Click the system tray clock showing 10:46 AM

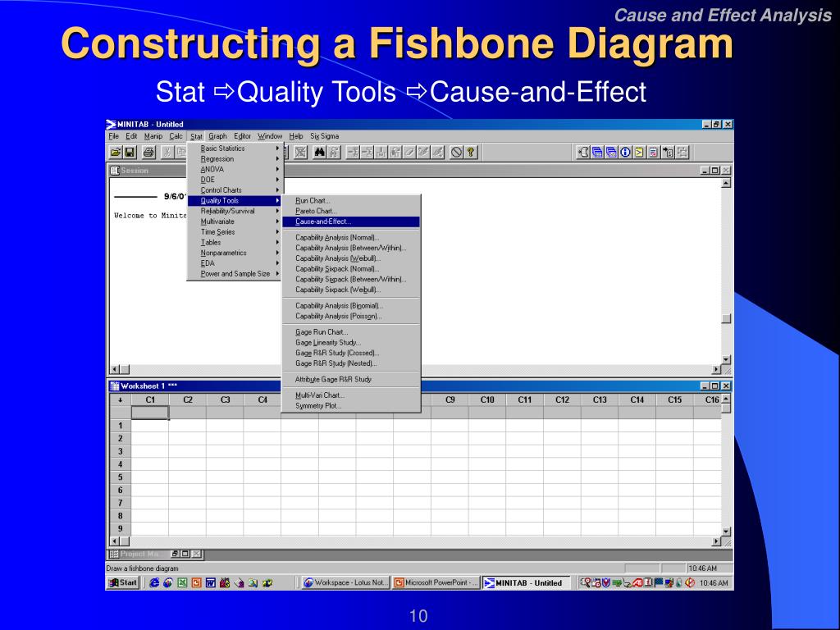pyautogui.click(x=714, y=583)
